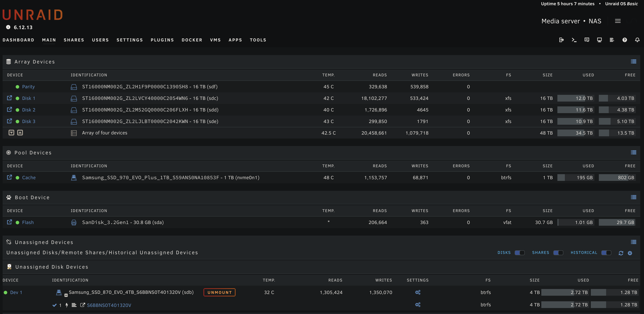Toggle the DISKS switch
The width and height of the screenshot is (644, 314).
point(519,253)
